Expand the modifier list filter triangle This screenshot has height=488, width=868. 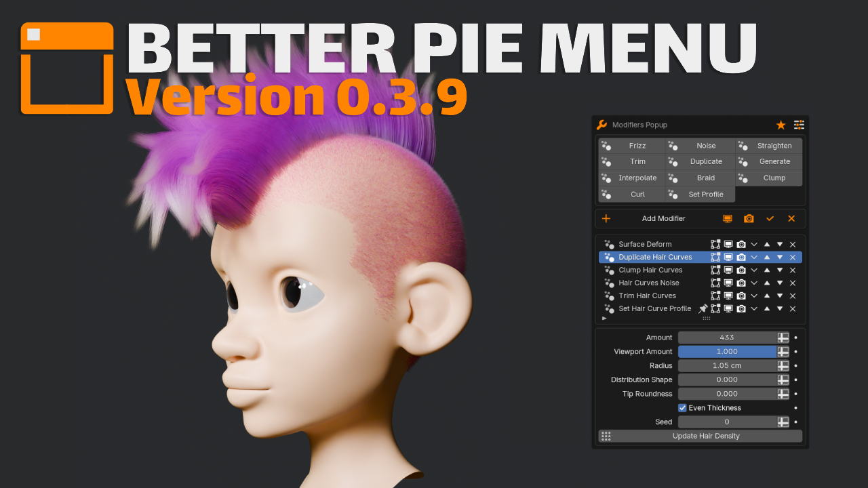604,318
